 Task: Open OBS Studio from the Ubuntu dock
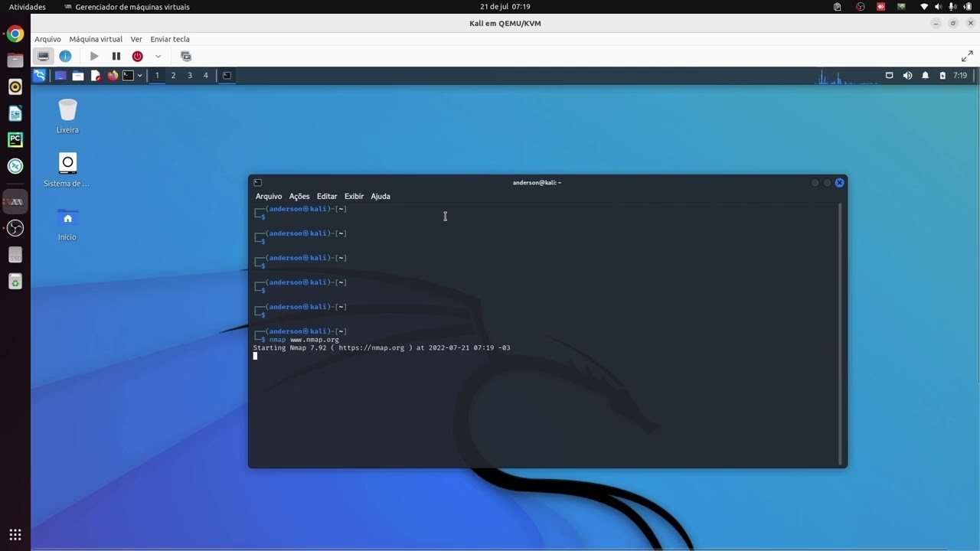[x=15, y=228]
